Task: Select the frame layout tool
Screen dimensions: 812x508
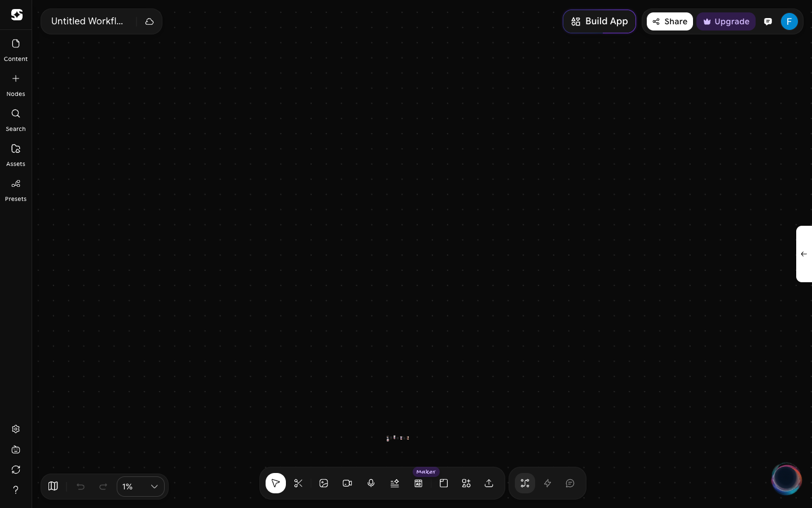Action: click(444, 483)
